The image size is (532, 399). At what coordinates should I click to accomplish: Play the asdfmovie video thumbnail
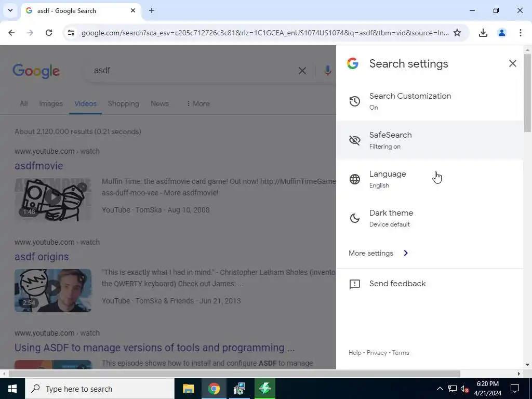click(53, 199)
